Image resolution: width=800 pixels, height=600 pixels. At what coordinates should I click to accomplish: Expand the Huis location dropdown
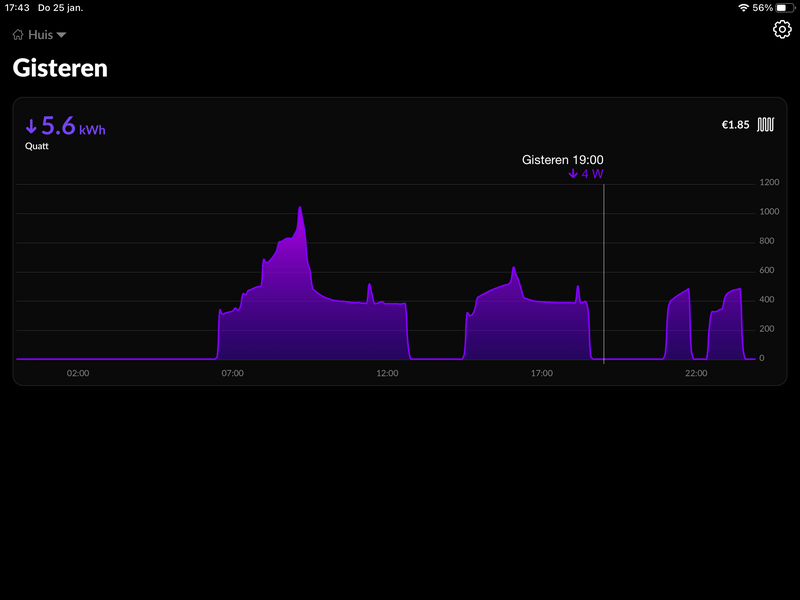[x=40, y=35]
